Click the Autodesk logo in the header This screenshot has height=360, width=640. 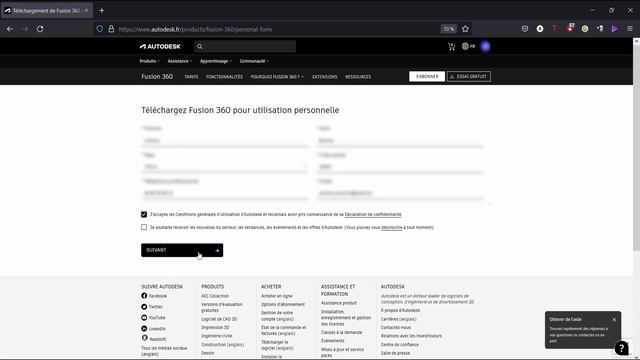[x=160, y=47]
